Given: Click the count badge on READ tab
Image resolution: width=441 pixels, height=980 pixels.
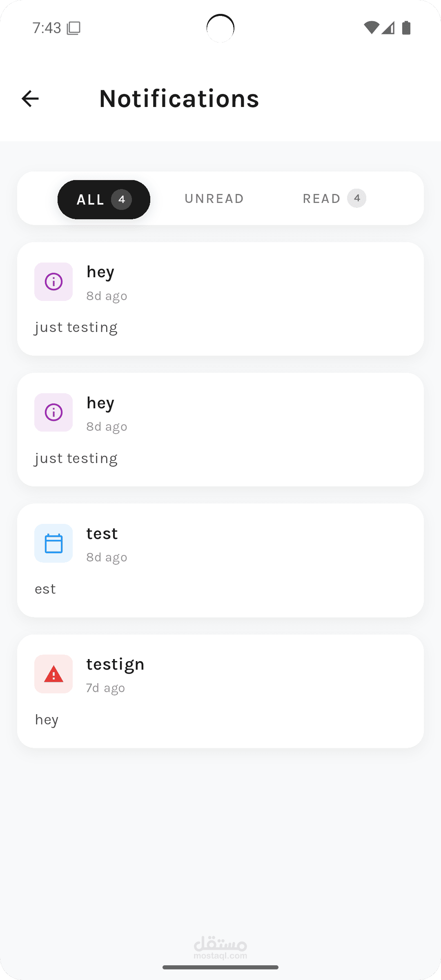Looking at the screenshot, I should coord(357,198).
